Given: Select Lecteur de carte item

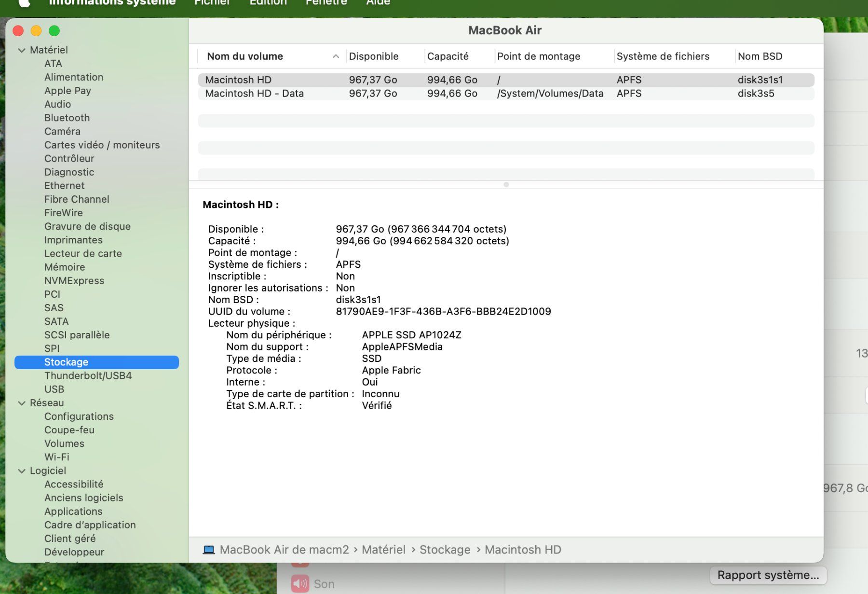Looking at the screenshot, I should pyautogui.click(x=83, y=253).
